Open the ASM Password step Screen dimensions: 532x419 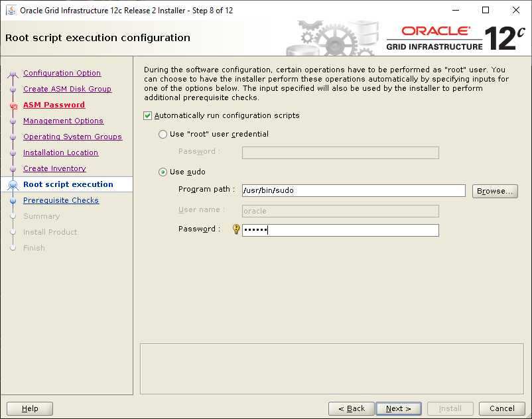(54, 105)
